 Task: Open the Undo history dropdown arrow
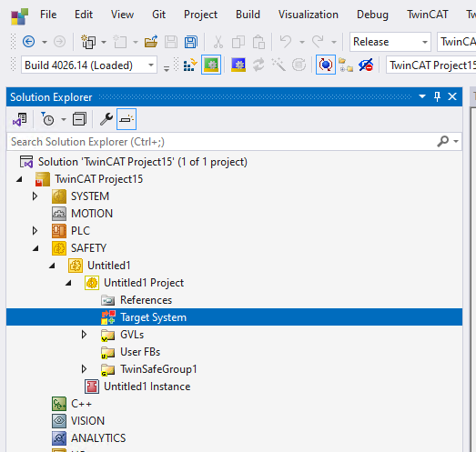coord(302,42)
